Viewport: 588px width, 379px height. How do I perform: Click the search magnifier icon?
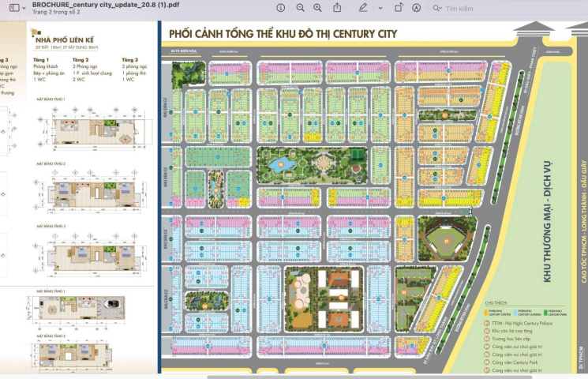(437, 8)
